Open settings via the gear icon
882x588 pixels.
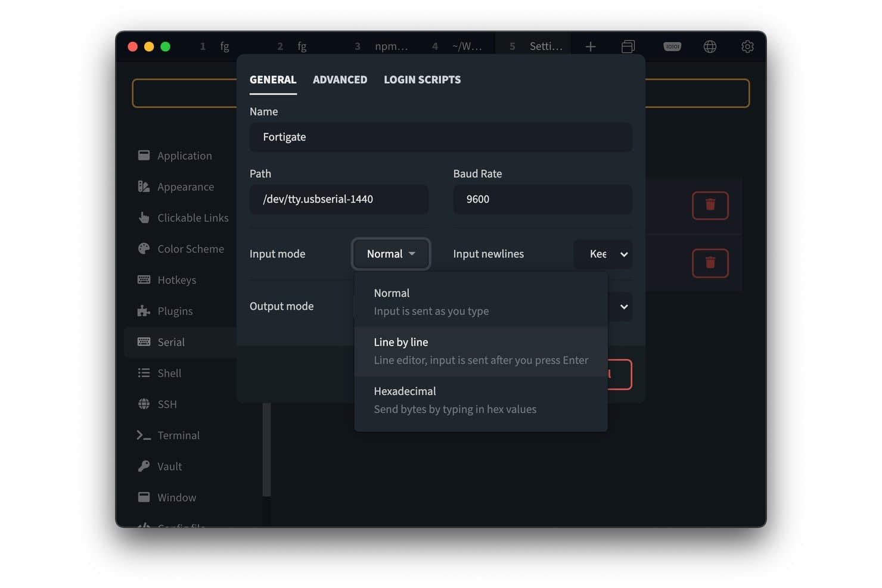747,46
